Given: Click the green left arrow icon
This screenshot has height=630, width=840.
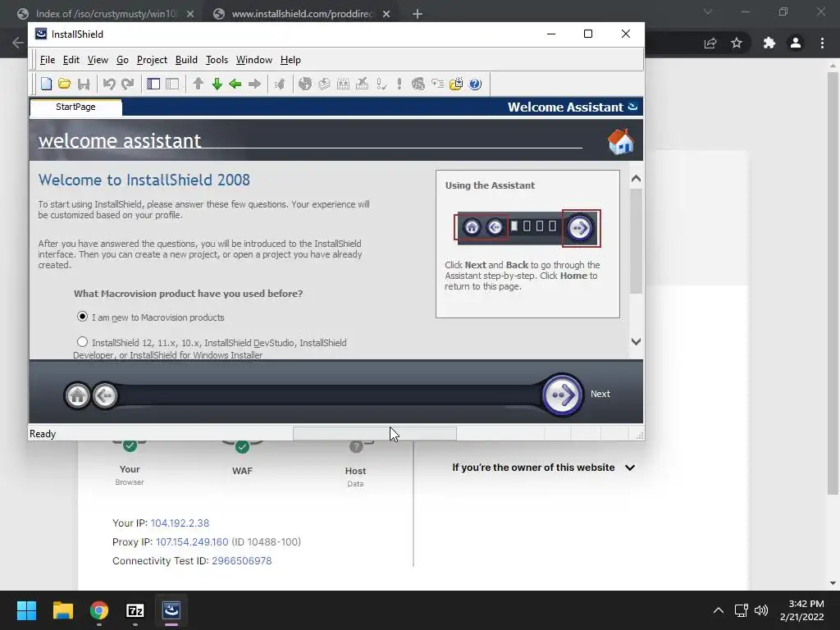Looking at the screenshot, I should [x=235, y=84].
